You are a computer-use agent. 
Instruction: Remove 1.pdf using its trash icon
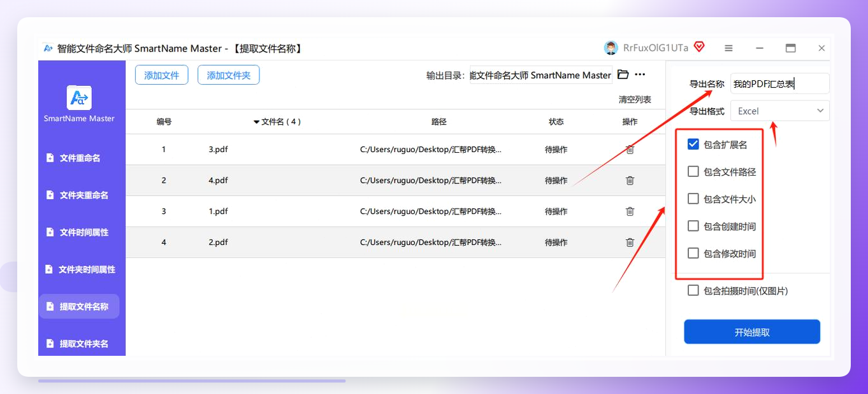[x=630, y=211]
